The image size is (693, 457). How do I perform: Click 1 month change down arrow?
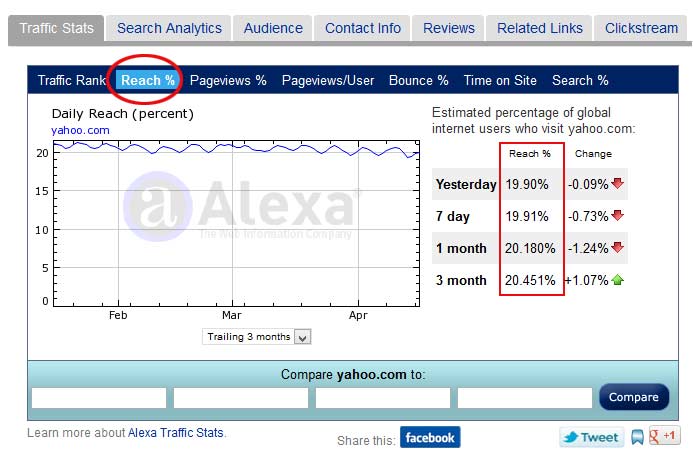(x=617, y=248)
